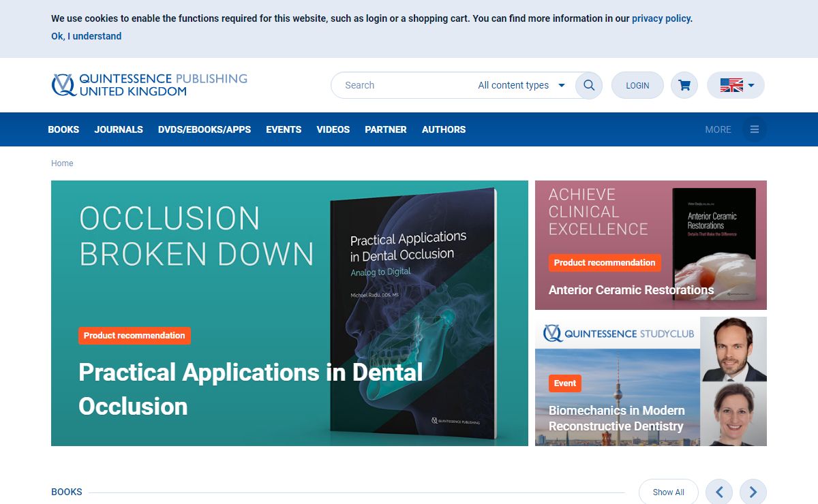Click the Quintessence Studyclub logo banner
This screenshot has width=818, height=504.
(618, 333)
